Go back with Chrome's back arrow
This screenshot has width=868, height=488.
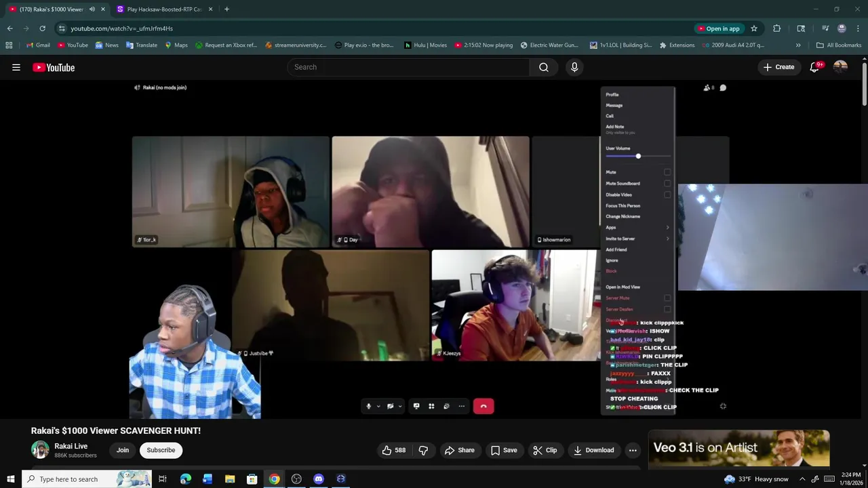pos(9,28)
